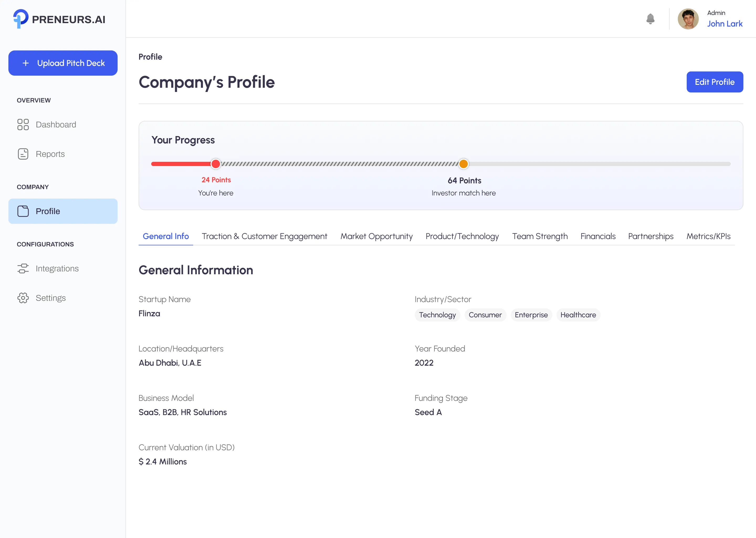The height and width of the screenshot is (538, 756).
Task: Open John Lark's account link
Action: 725,24
